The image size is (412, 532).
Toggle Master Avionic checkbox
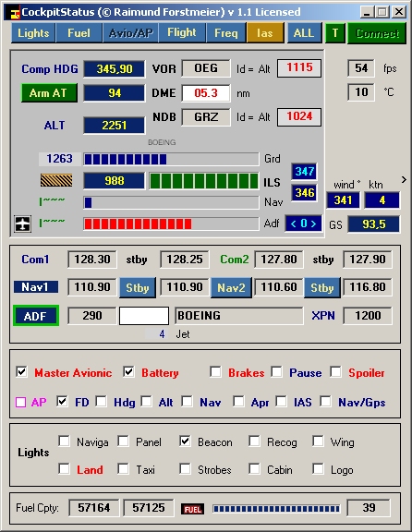coord(22,371)
